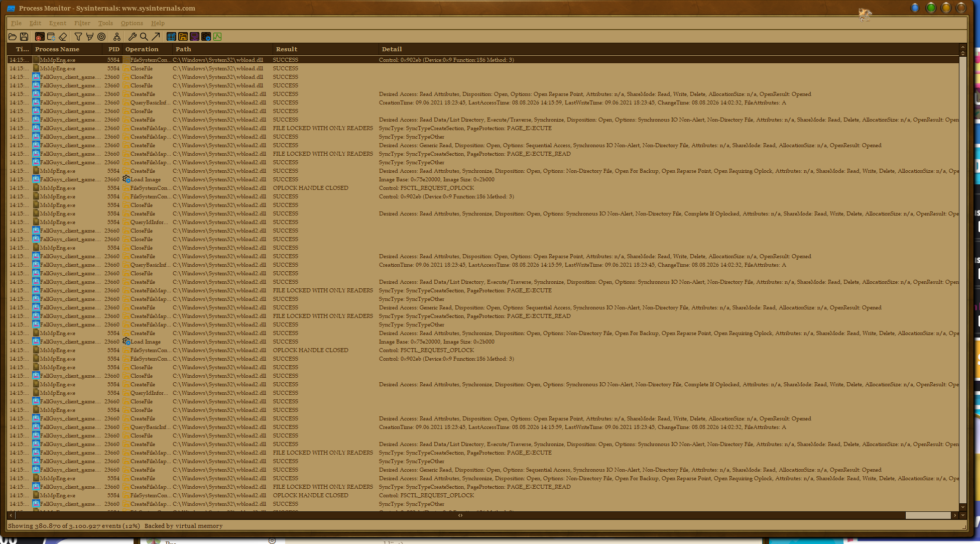Click the Find magnifier icon

click(x=144, y=37)
